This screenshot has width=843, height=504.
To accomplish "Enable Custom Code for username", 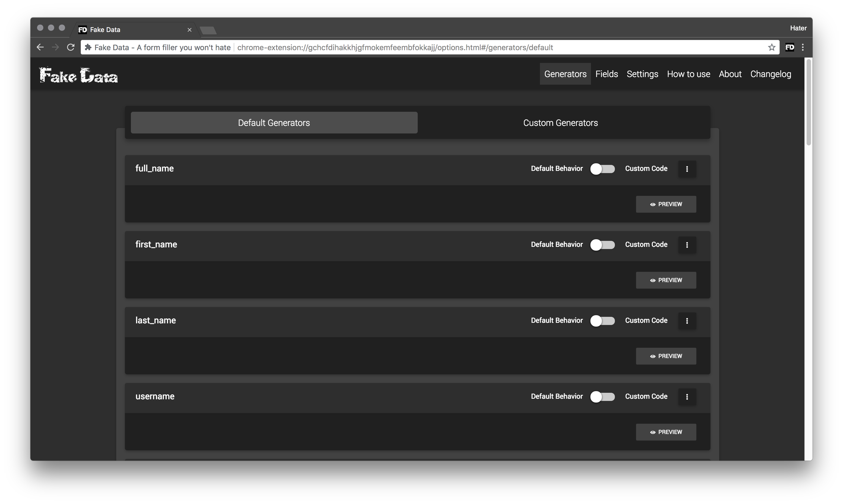I will (602, 397).
